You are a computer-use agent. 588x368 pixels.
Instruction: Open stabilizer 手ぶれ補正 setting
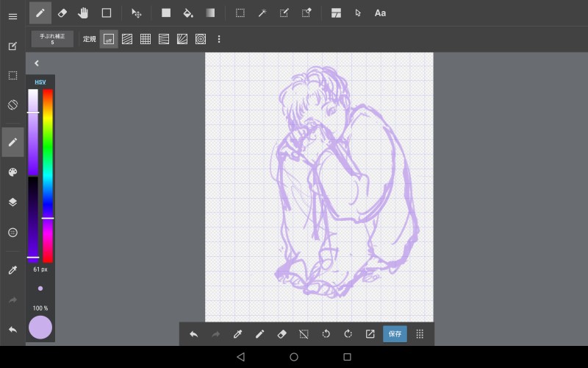52,39
